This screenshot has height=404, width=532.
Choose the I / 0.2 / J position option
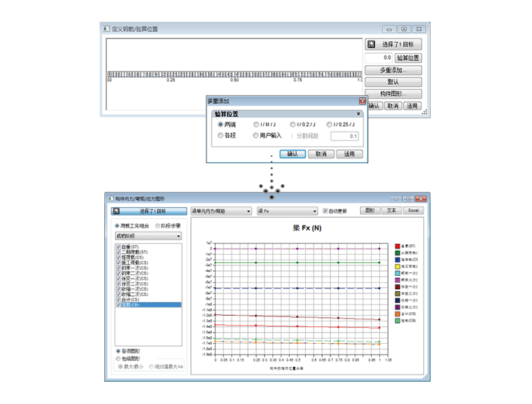tap(293, 125)
